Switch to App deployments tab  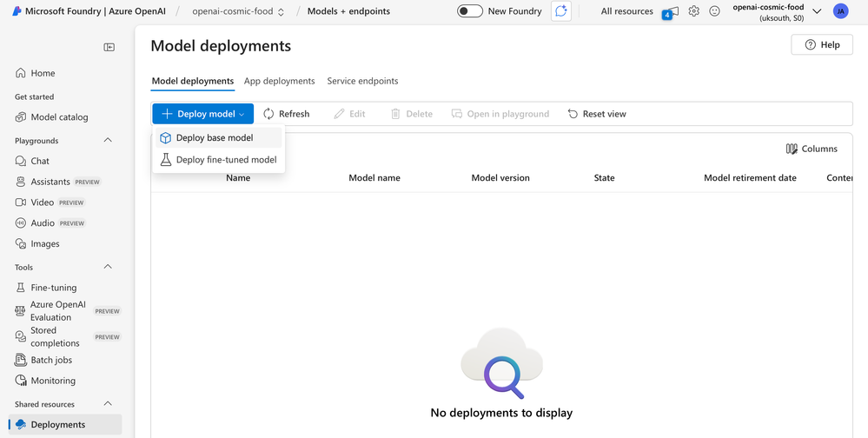tap(280, 81)
